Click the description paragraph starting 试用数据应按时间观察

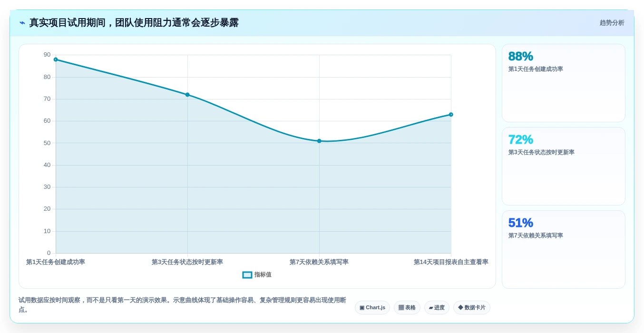[x=183, y=305]
